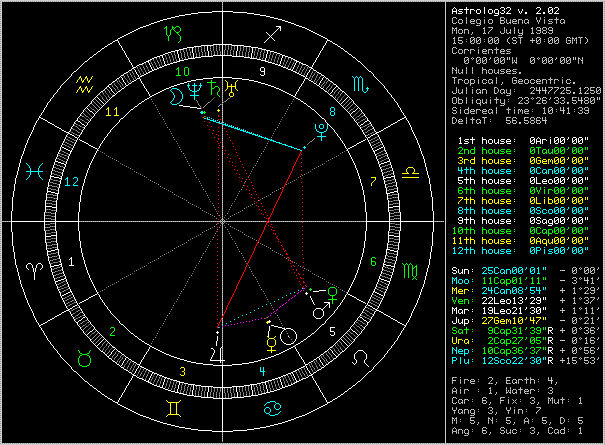Click the Libra scales glyph
Image resolution: width=605 pixels, height=445 pixels.
coord(410,173)
